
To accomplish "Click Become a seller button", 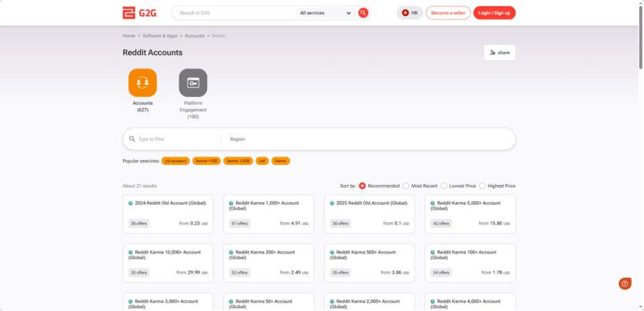I will click(x=448, y=12).
